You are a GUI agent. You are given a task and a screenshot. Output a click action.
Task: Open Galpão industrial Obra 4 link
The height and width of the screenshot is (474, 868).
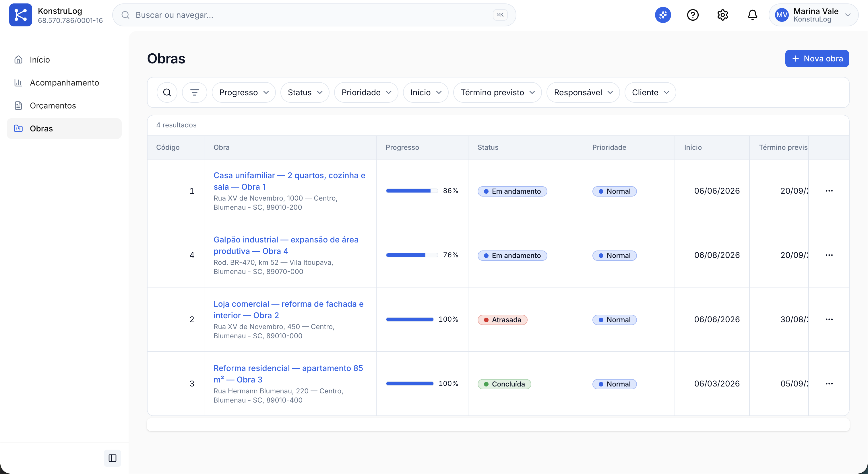(286, 245)
